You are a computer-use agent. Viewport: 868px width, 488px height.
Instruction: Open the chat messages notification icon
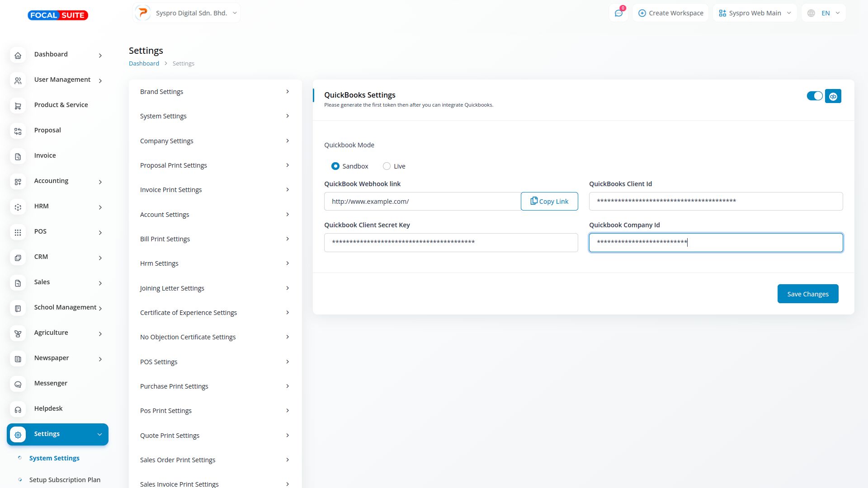(x=618, y=13)
